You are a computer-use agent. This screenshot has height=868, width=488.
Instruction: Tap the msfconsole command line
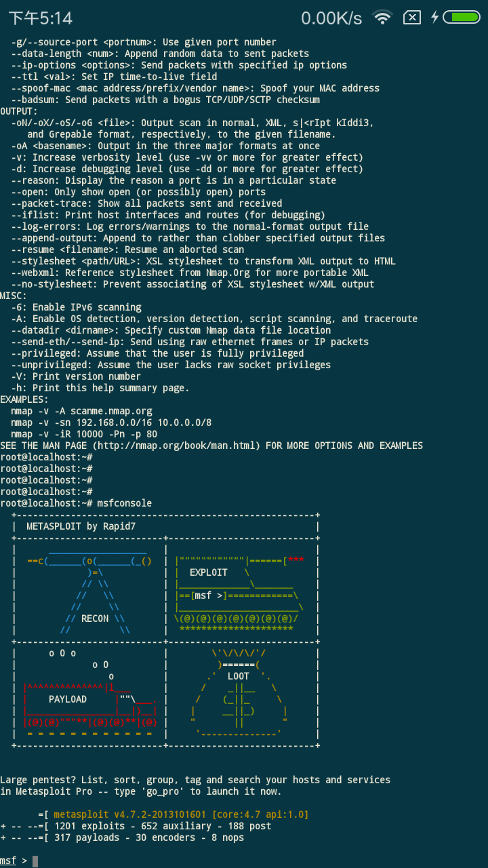76,503
